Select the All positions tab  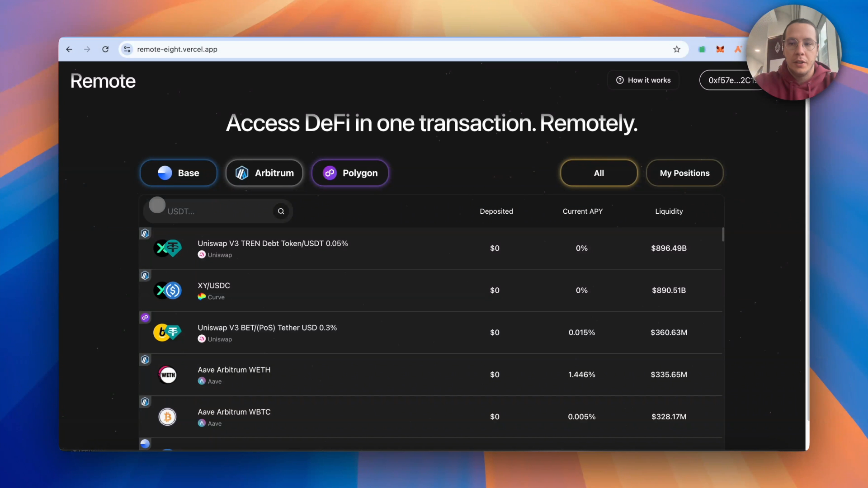click(x=599, y=173)
